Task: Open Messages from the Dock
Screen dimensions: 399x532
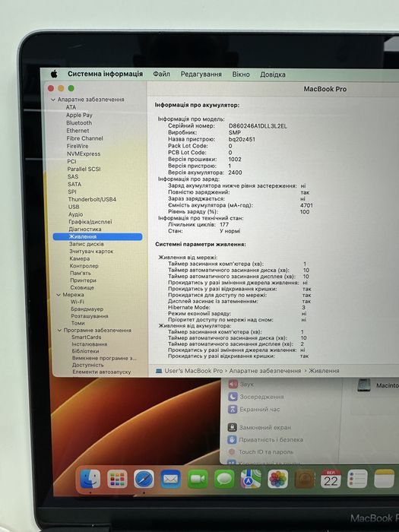Action: 224,479
